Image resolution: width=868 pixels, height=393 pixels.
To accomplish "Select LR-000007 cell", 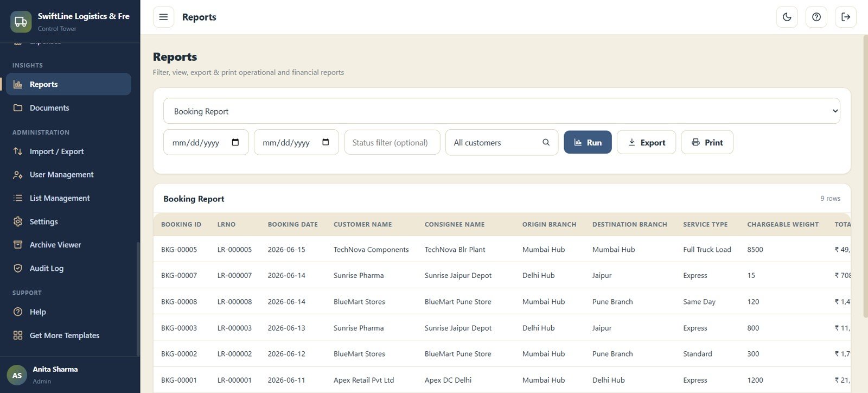I will pyautogui.click(x=234, y=275).
